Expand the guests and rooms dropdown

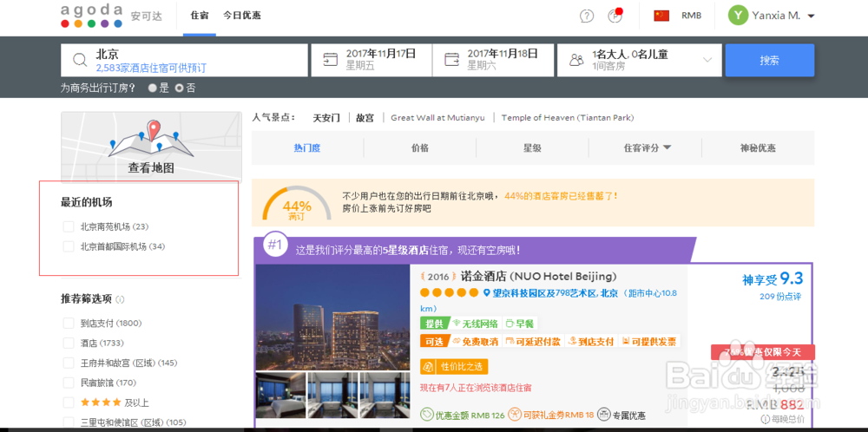[707, 60]
